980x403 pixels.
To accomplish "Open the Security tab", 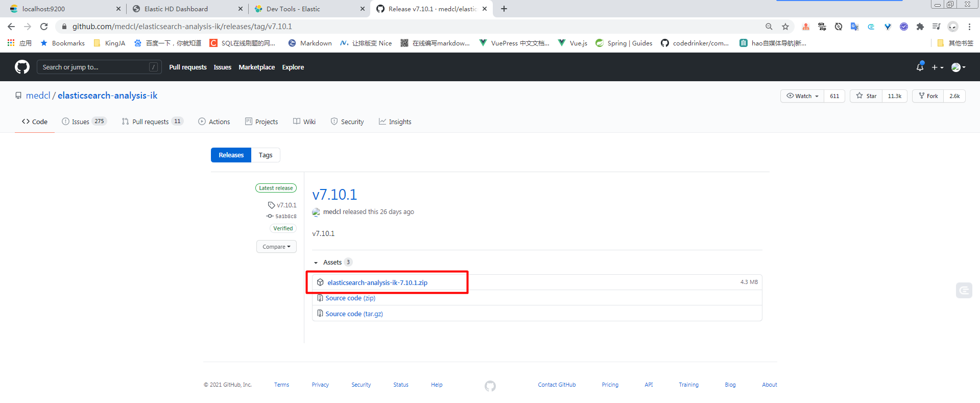I will tap(347, 122).
